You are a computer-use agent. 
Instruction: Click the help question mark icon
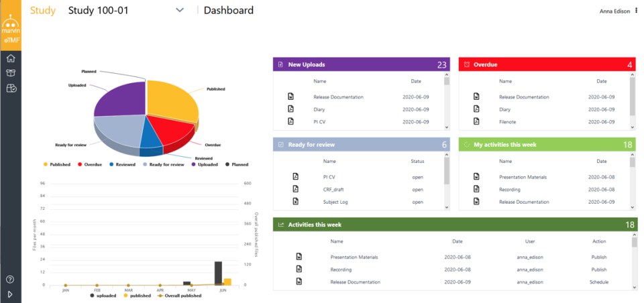click(11, 279)
